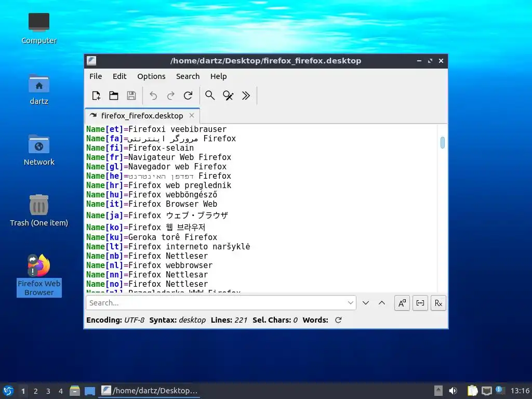This screenshot has height=399, width=532.
Task: Select the Firefox Web Browser desktop shortcut
Action: [39, 275]
